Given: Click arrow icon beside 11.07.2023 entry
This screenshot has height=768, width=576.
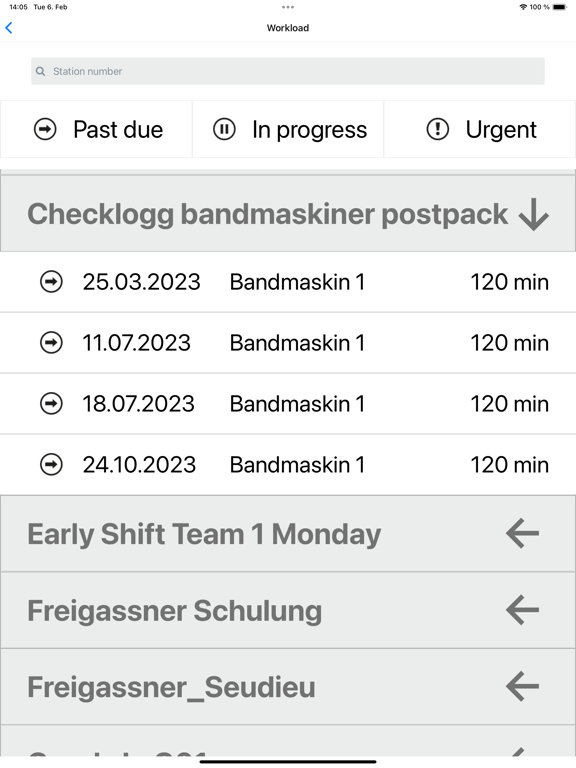Looking at the screenshot, I should (x=51, y=342).
